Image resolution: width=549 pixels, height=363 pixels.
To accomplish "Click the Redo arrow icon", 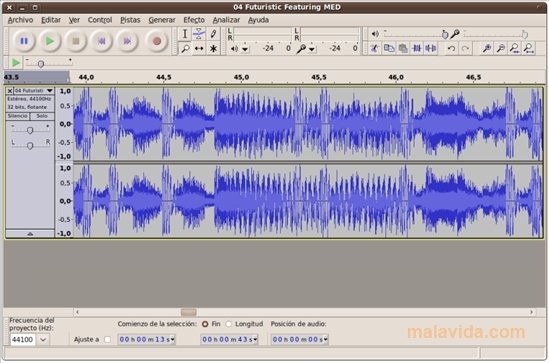I will [x=465, y=48].
